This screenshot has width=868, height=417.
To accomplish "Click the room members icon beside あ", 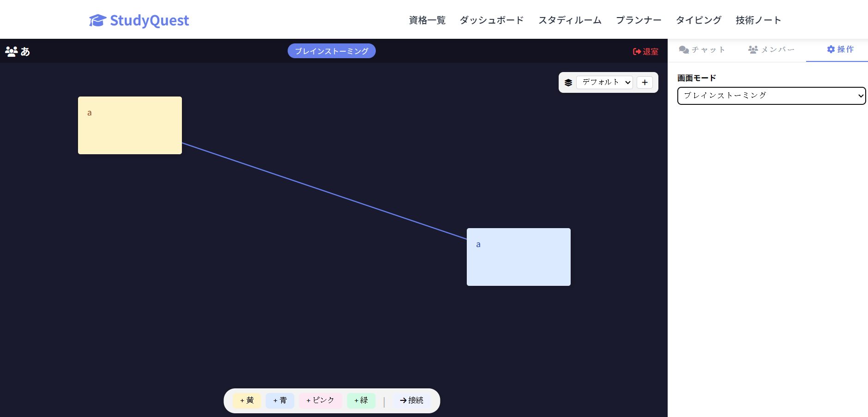I will [11, 51].
